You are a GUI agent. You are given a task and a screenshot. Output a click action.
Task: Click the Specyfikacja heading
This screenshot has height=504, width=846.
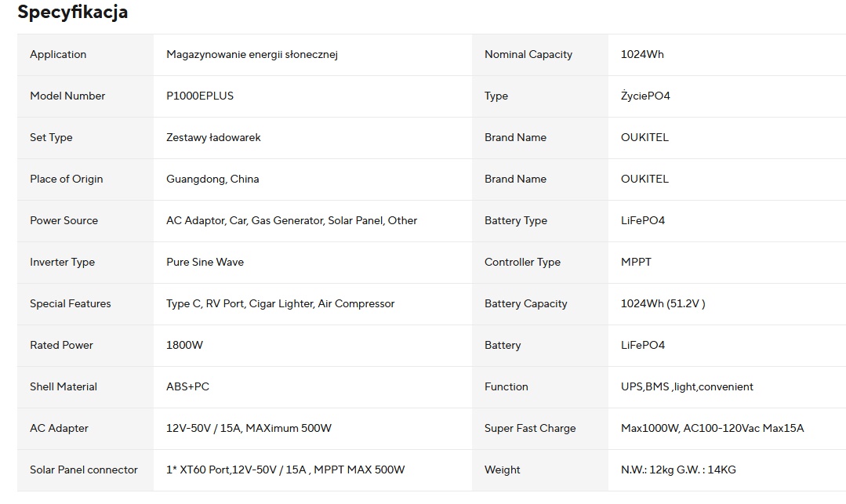(72, 13)
